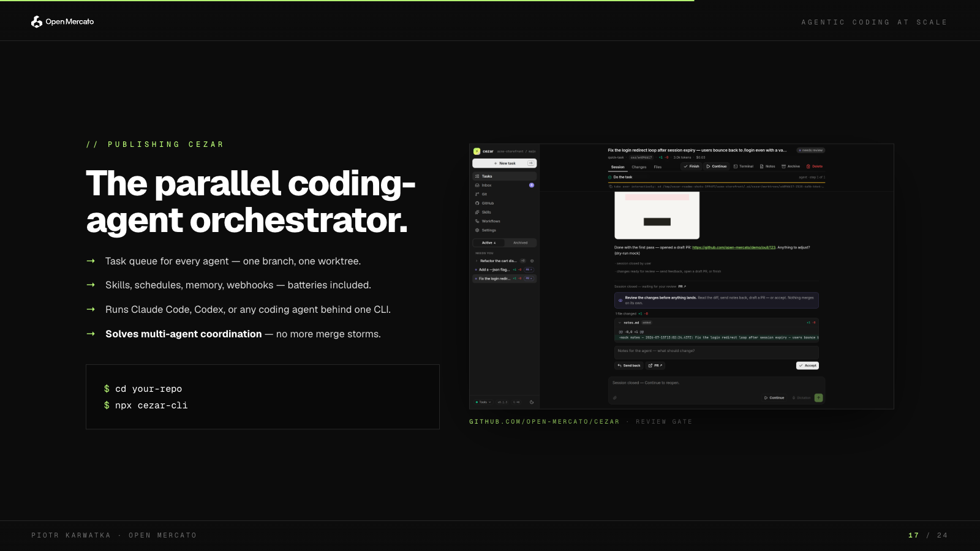Click the acme-storefront / main repo label

point(516,151)
